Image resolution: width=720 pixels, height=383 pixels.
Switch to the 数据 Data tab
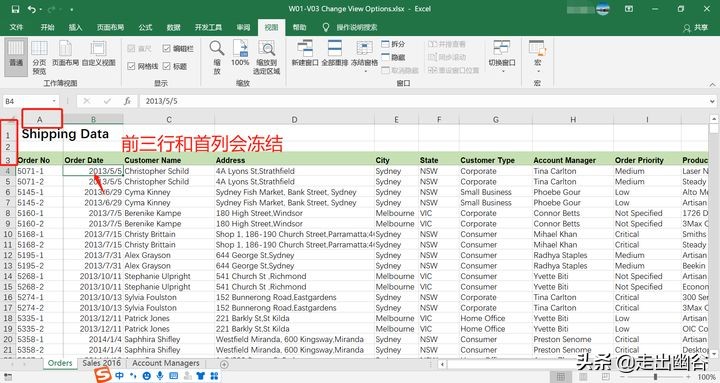[173, 27]
